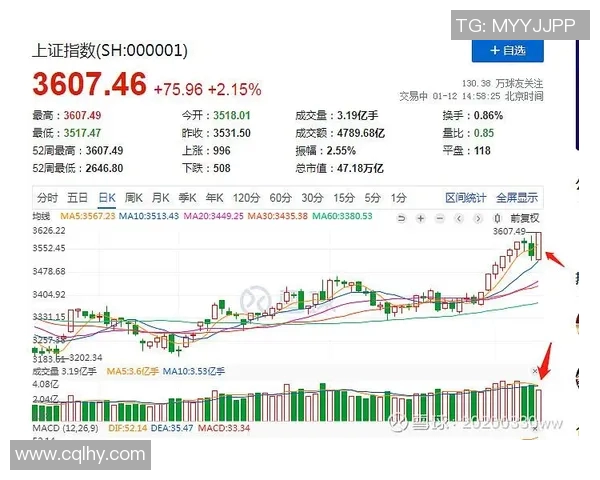Open 区间统计 range statistics link

(x=466, y=198)
